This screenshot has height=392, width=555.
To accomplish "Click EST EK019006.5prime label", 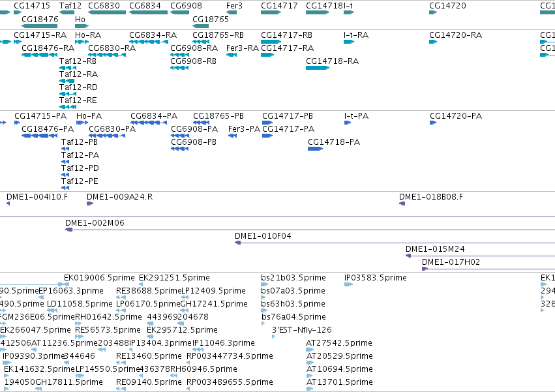I will (99, 278).
